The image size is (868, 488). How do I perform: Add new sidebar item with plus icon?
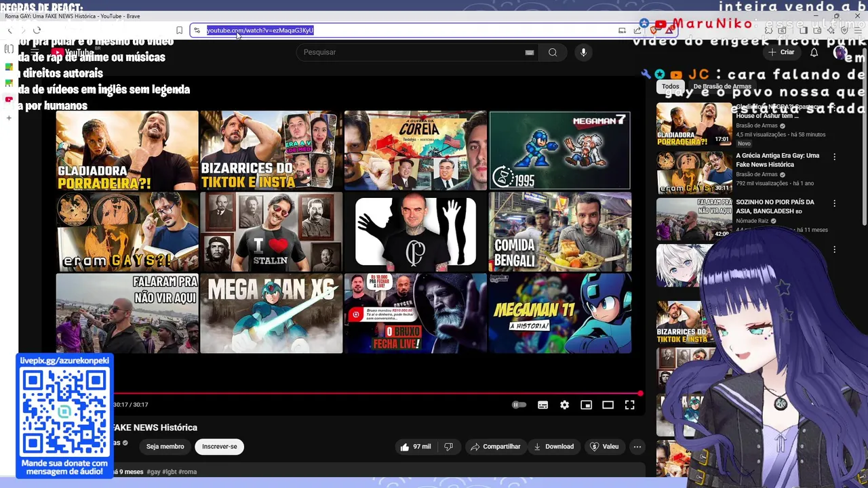pos(9,118)
